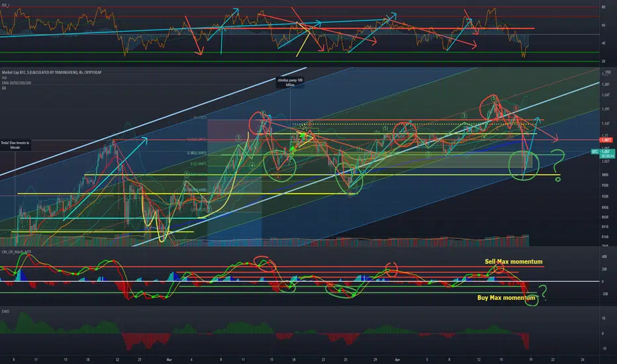617x364 pixels.
Task: Click the 80 level on RSI axis
Action: pyautogui.click(x=604, y=7)
